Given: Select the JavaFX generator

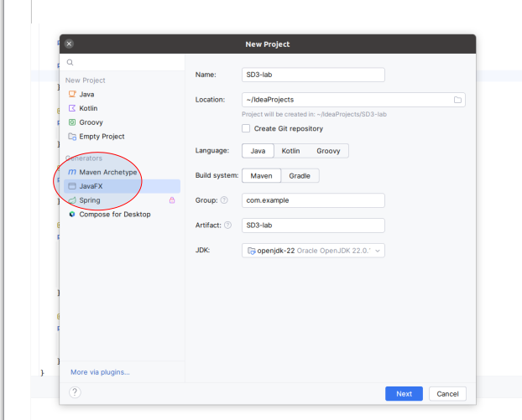Looking at the screenshot, I should 122,186.
